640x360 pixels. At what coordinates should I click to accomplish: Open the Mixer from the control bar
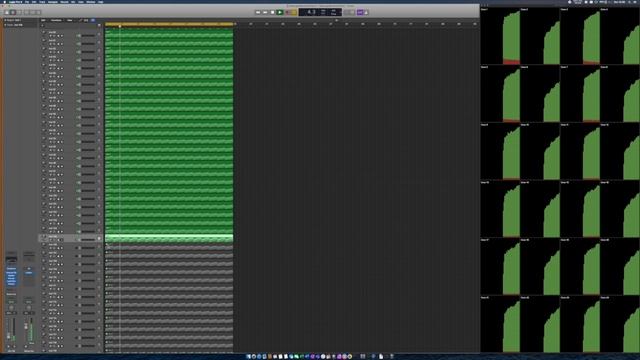[33, 12]
